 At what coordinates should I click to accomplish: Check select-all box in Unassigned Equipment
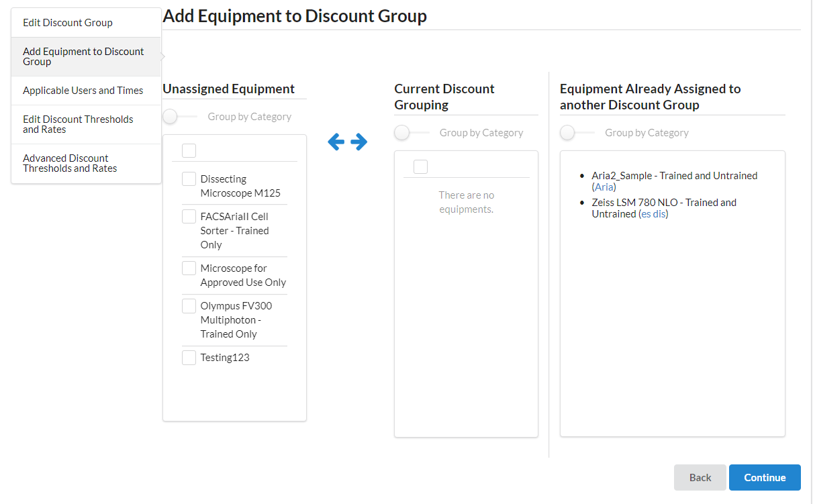189,150
